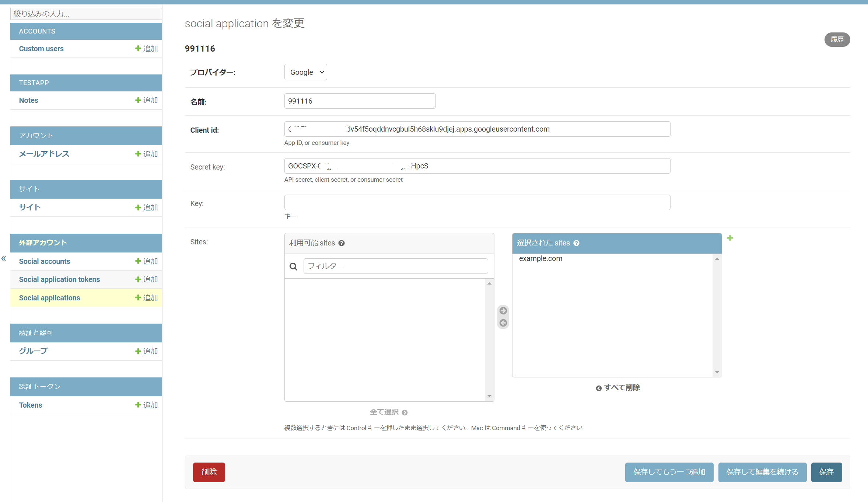Open the グループ admin page
Image resolution: width=868 pixels, height=502 pixels.
(32, 351)
